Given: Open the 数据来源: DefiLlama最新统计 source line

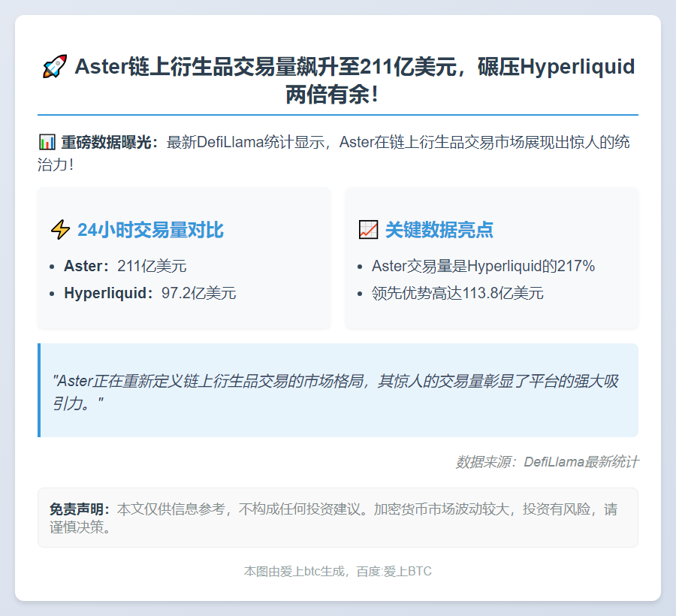Looking at the screenshot, I should (547, 462).
